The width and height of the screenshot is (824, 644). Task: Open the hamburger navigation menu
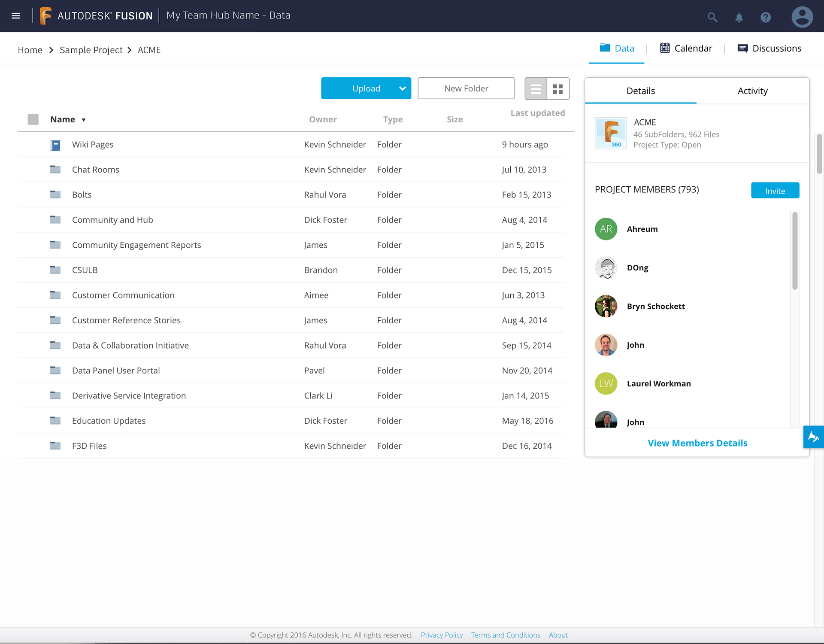pyautogui.click(x=16, y=16)
